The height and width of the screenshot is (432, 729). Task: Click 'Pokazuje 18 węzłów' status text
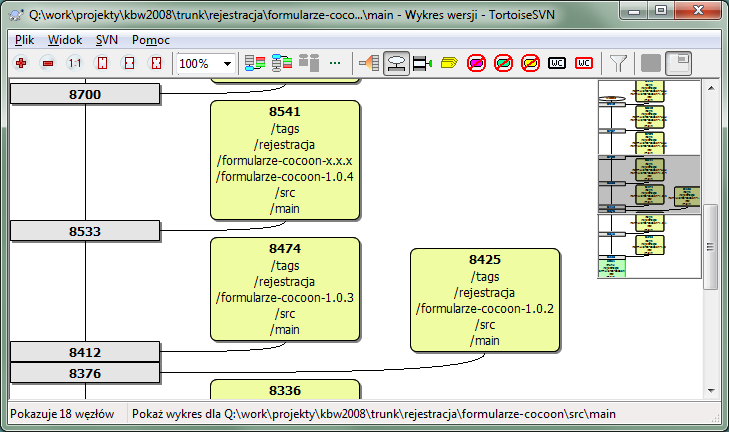pos(62,414)
